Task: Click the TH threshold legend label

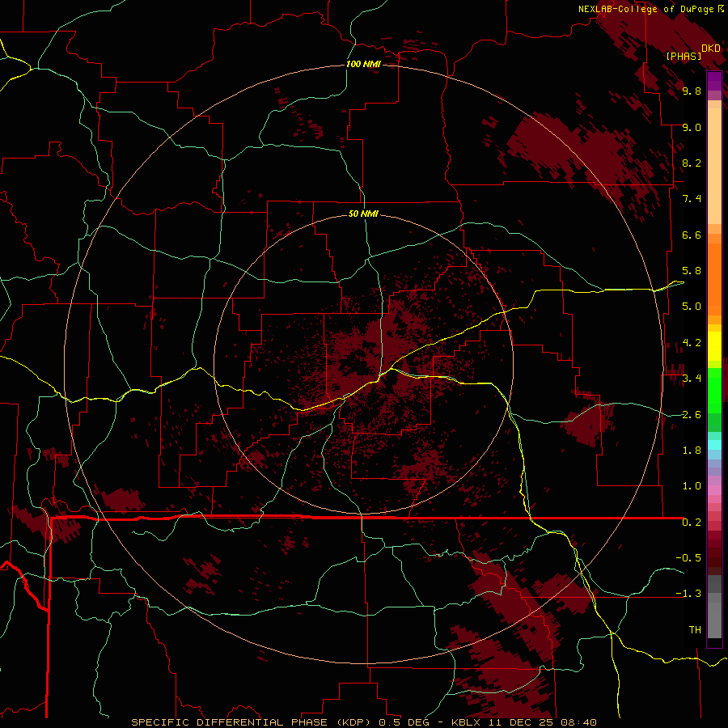Action: click(695, 630)
